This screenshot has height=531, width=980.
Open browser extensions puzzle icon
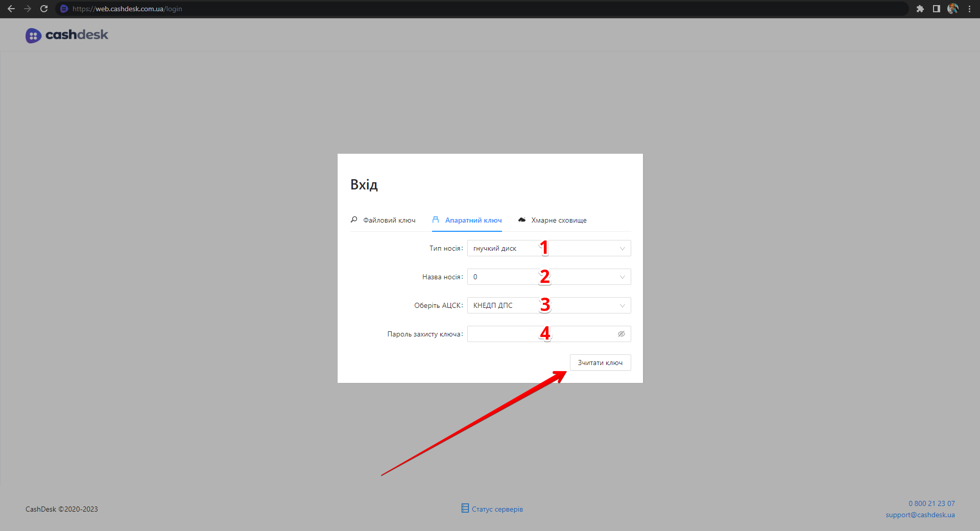click(920, 9)
